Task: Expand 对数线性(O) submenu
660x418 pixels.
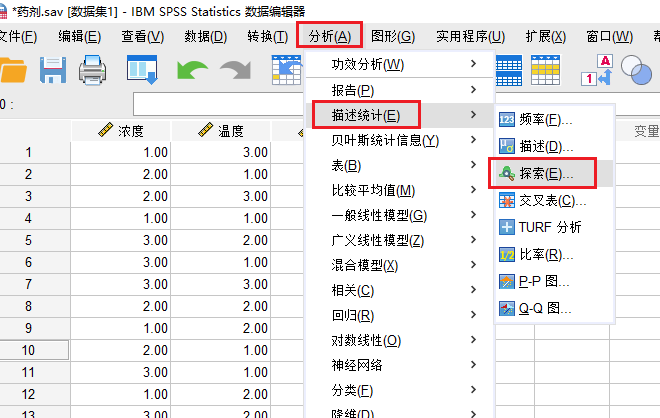Action: [399, 340]
